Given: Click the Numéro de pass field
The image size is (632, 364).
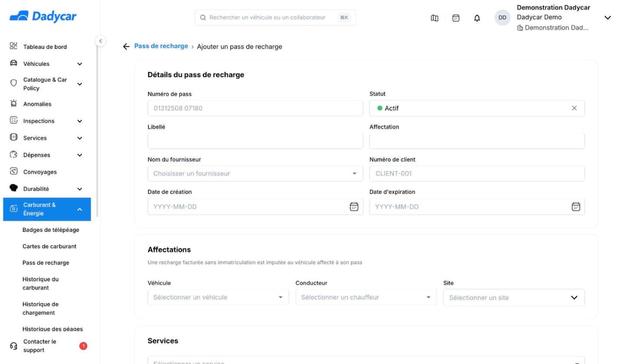Looking at the screenshot, I should tap(255, 108).
